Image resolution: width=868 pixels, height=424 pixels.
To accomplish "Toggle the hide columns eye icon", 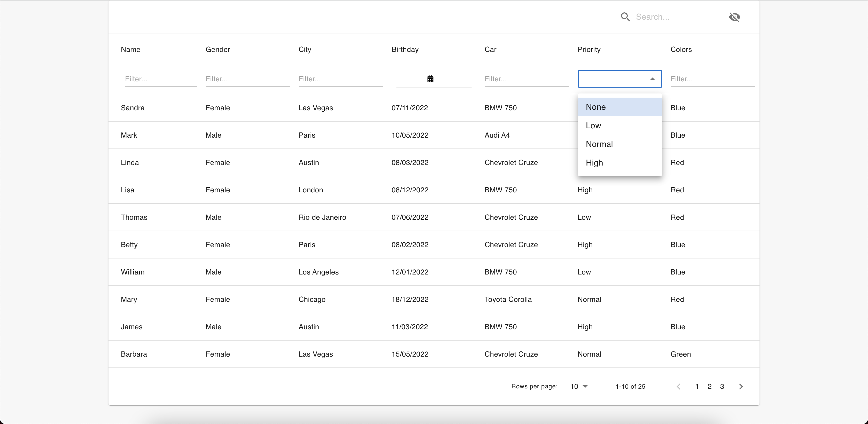I will click(x=734, y=17).
